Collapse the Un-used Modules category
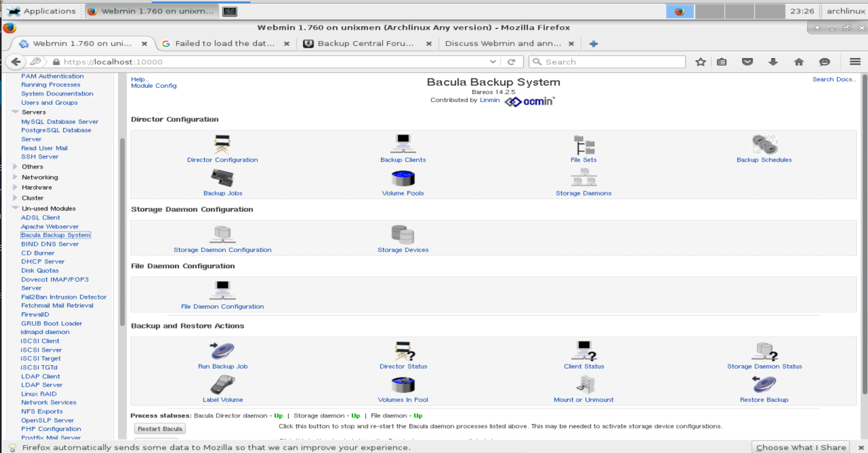This screenshot has width=868, height=453. point(16,208)
